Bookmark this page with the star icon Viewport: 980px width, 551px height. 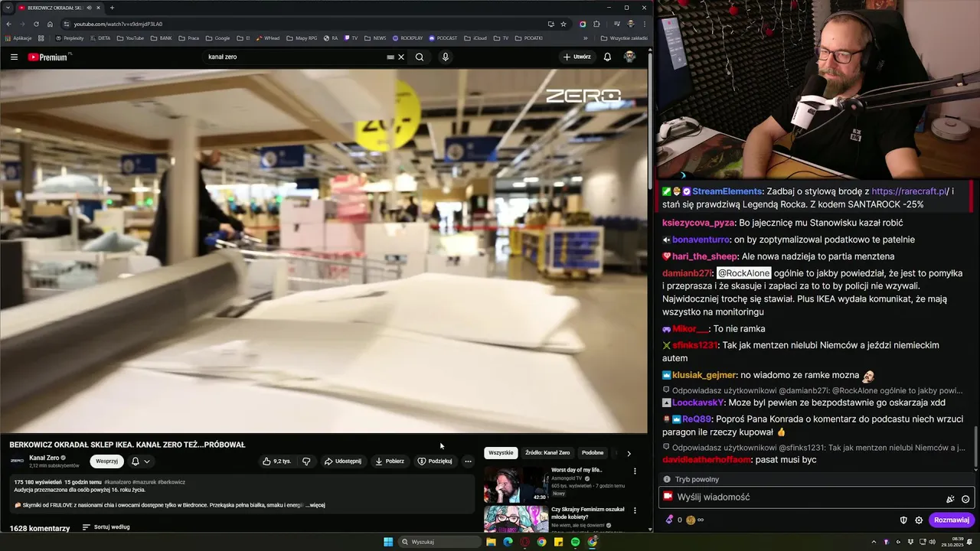[563, 24]
